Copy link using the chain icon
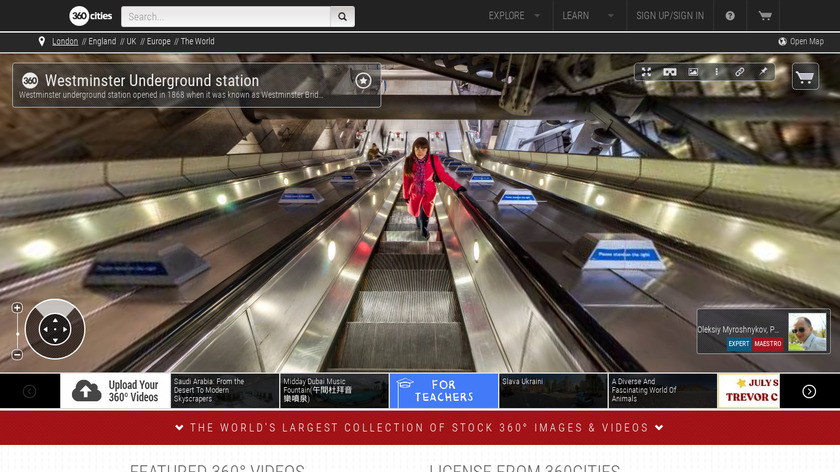 coord(740,72)
